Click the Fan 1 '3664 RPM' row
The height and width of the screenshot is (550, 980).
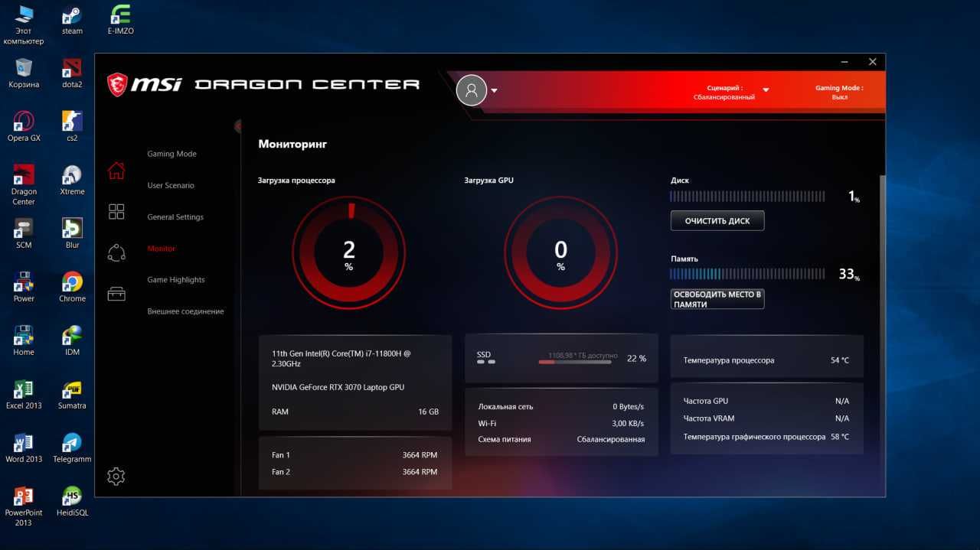click(x=354, y=455)
